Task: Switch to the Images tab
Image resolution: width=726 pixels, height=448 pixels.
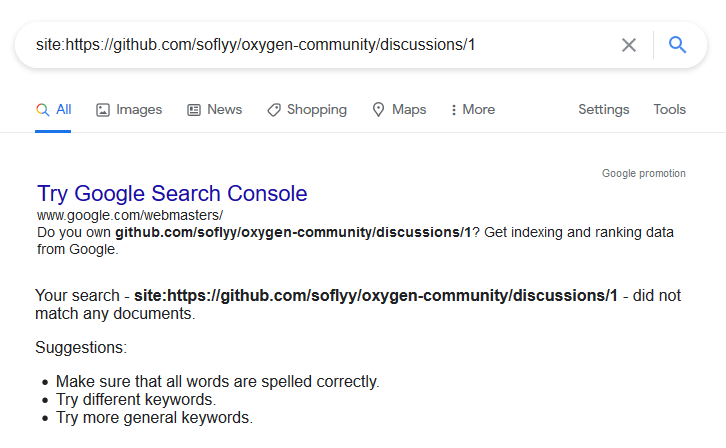Action: tap(129, 110)
